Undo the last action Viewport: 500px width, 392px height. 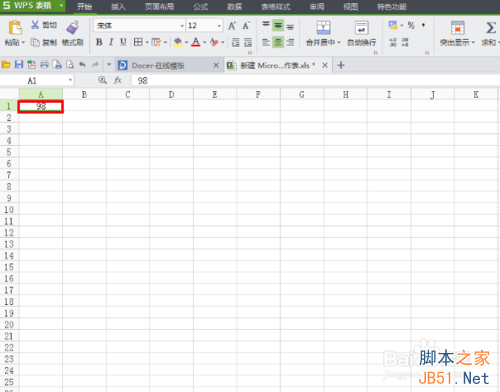click(x=82, y=64)
